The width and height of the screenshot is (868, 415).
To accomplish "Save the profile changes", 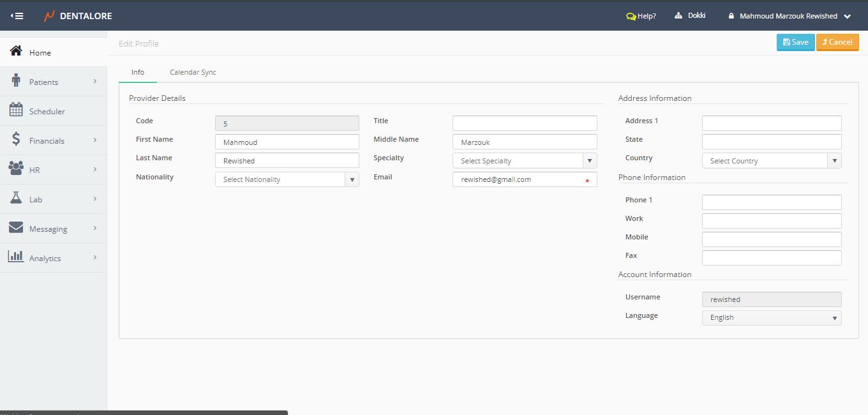I will [x=795, y=42].
